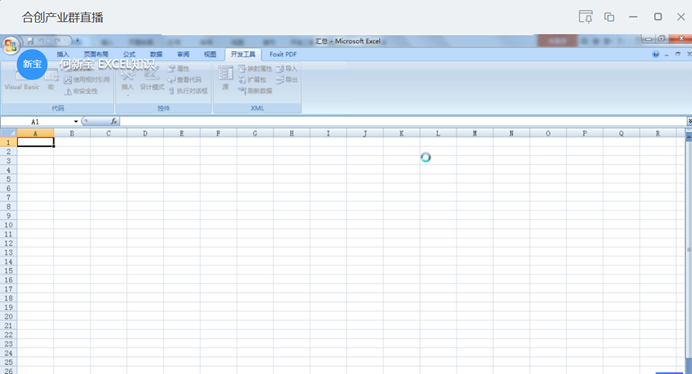Switch to the Foxit PDF tab
Viewport: 692px width, 374px height.
[x=283, y=54]
